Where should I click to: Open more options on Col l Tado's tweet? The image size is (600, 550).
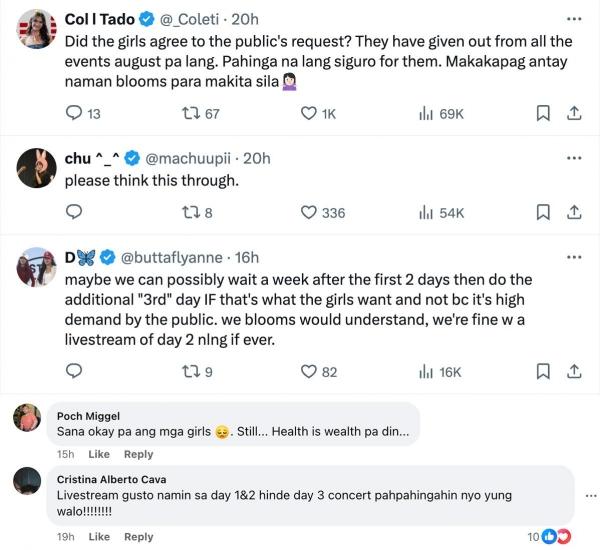573,19
